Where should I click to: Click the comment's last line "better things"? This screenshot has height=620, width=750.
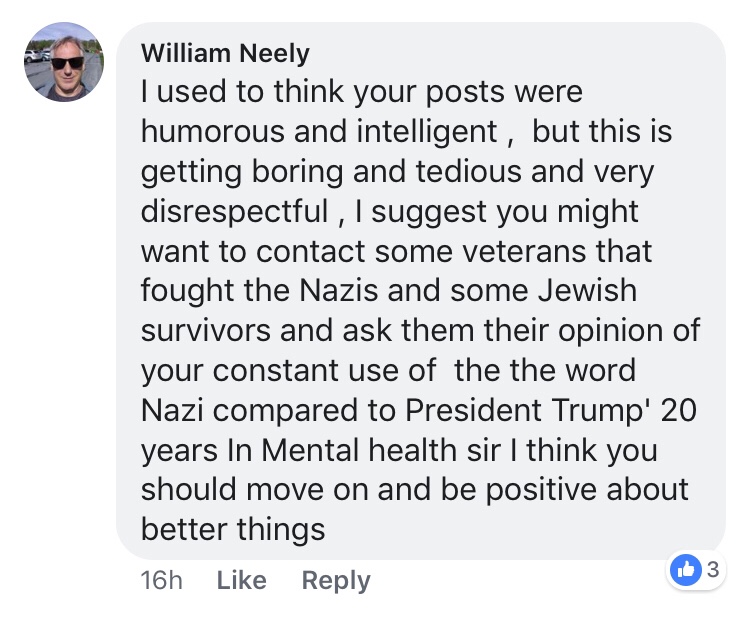(233, 528)
